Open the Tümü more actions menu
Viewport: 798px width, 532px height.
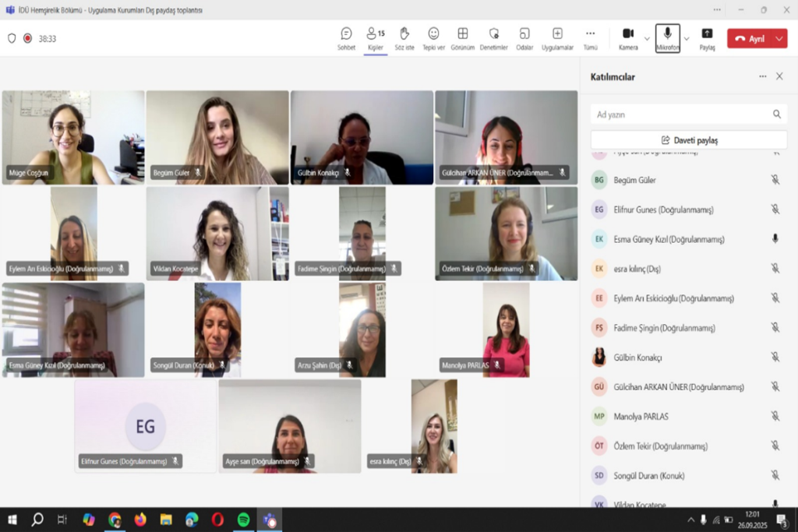591,37
